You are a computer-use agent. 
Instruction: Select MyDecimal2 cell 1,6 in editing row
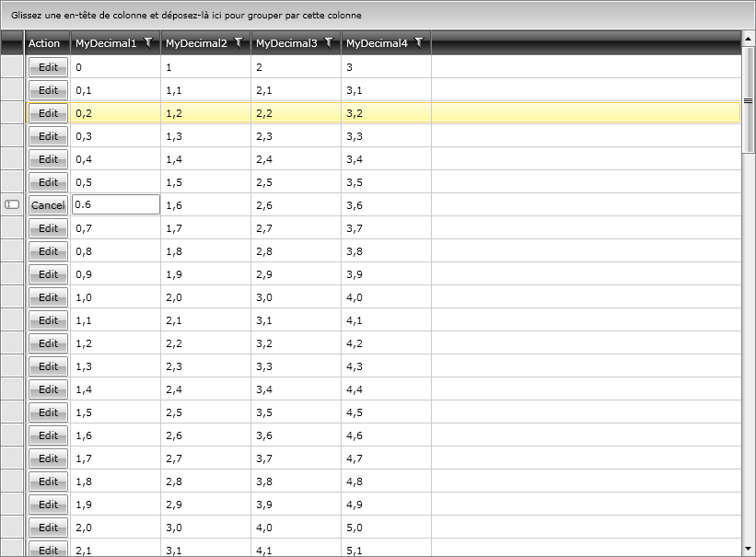206,205
